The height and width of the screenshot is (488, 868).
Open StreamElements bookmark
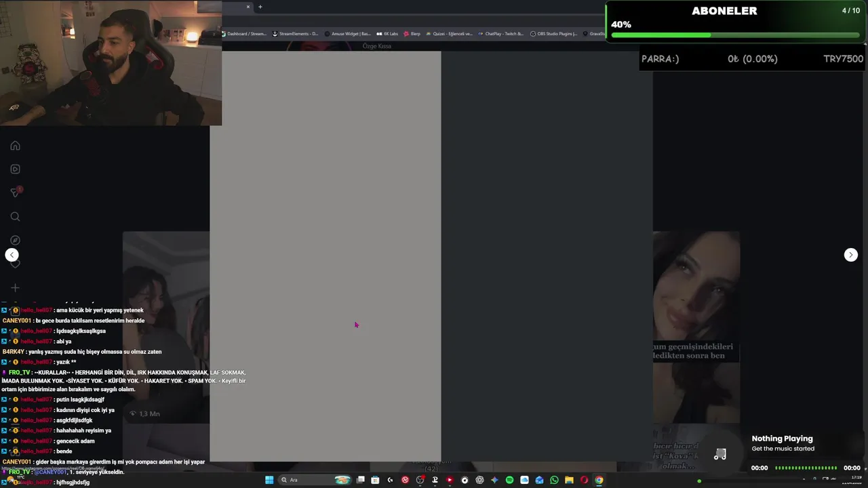(x=295, y=34)
